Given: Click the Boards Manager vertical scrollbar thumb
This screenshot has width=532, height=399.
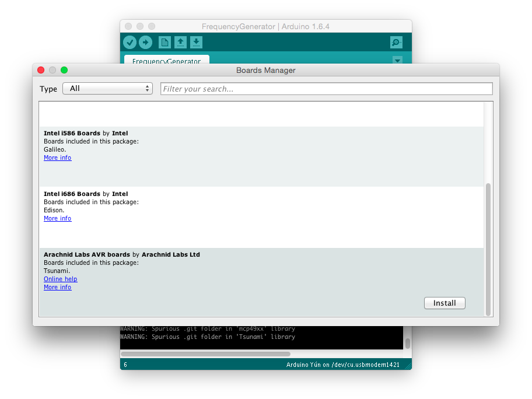Looking at the screenshot, I should (488, 250).
